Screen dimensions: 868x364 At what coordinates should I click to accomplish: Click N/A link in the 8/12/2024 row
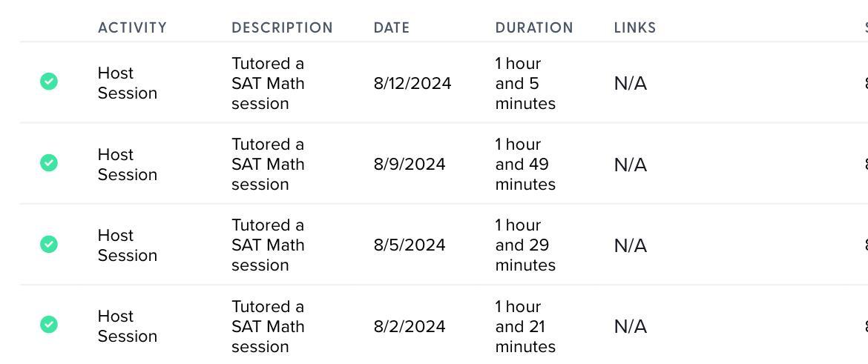click(x=631, y=84)
